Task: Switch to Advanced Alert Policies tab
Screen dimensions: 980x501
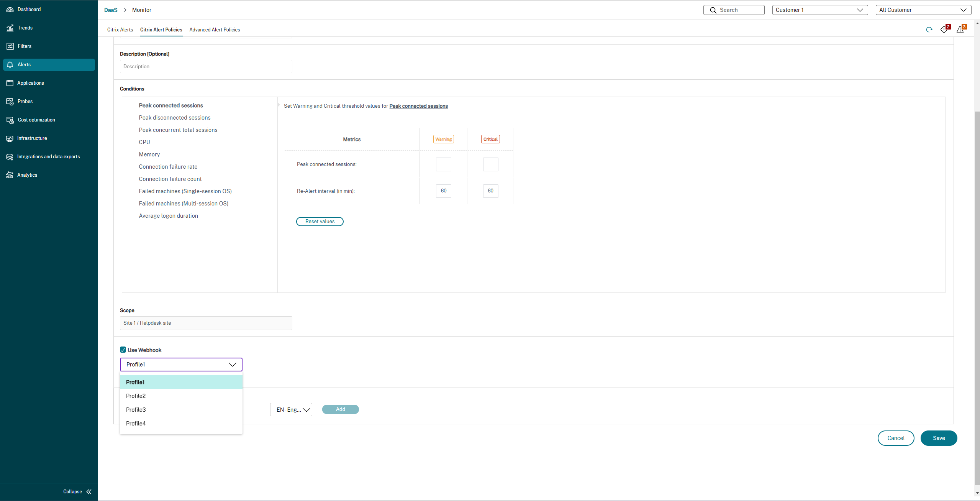Action: tap(215, 30)
